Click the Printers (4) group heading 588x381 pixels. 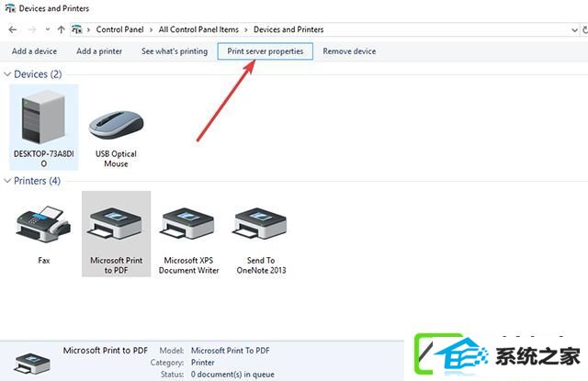click(37, 181)
